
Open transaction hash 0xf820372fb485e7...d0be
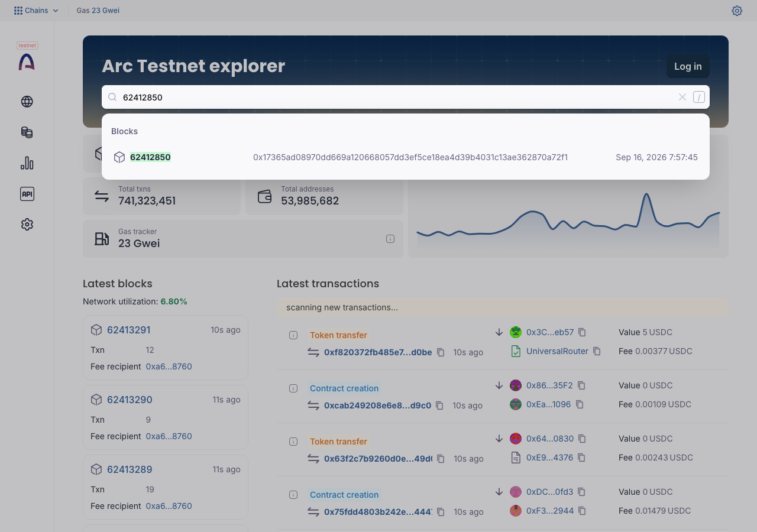[x=378, y=352]
